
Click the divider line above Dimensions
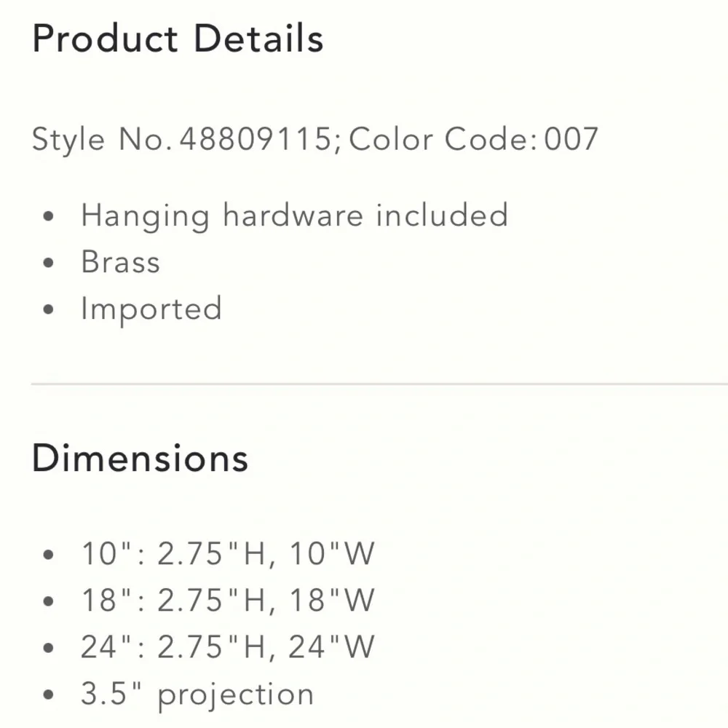tap(379, 384)
